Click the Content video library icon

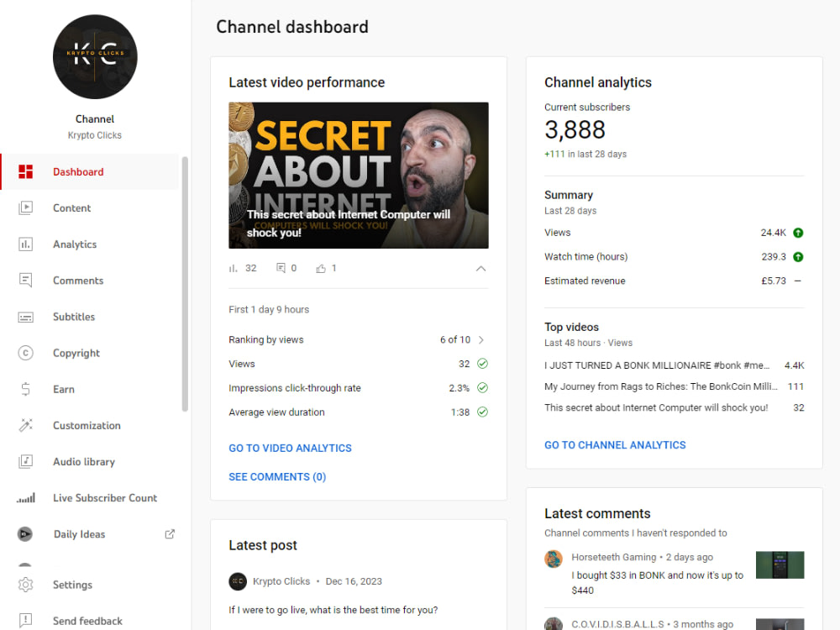point(26,207)
